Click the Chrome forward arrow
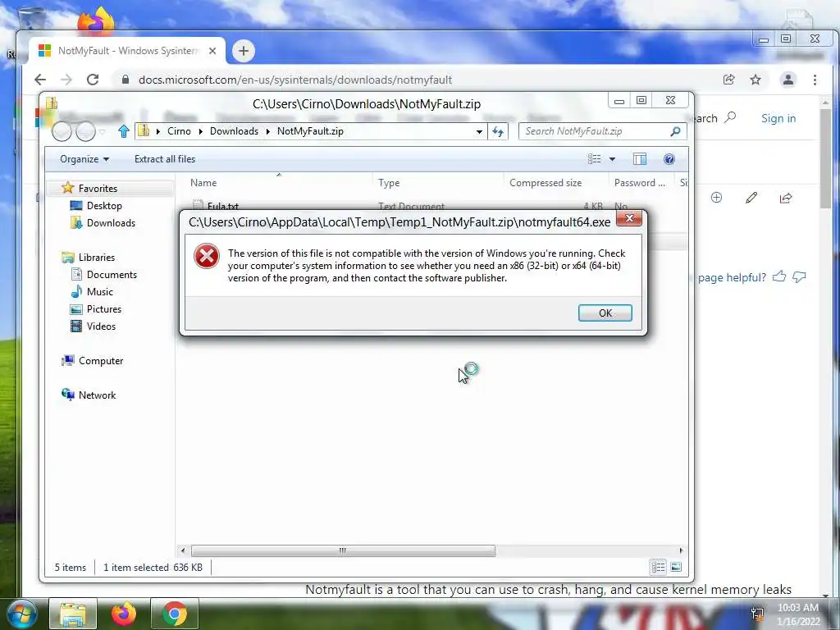The height and width of the screenshot is (630, 840). 66,80
